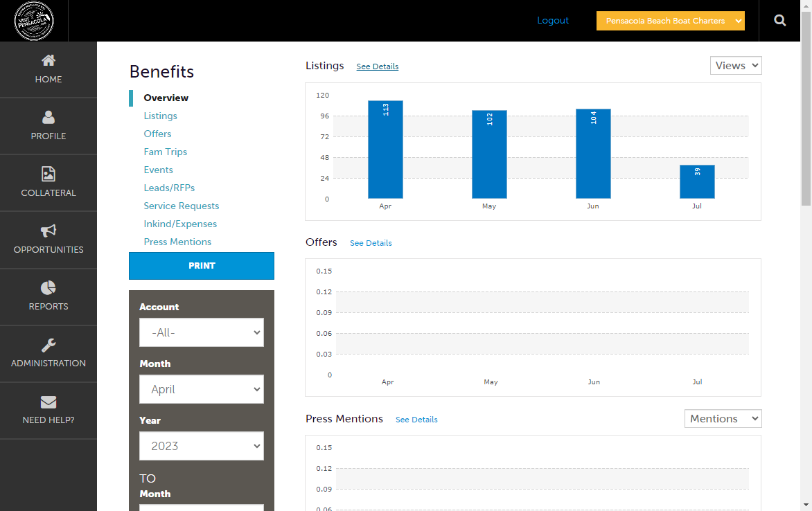Select Listings in the Benefits menu
The image size is (812, 511).
[160, 116]
